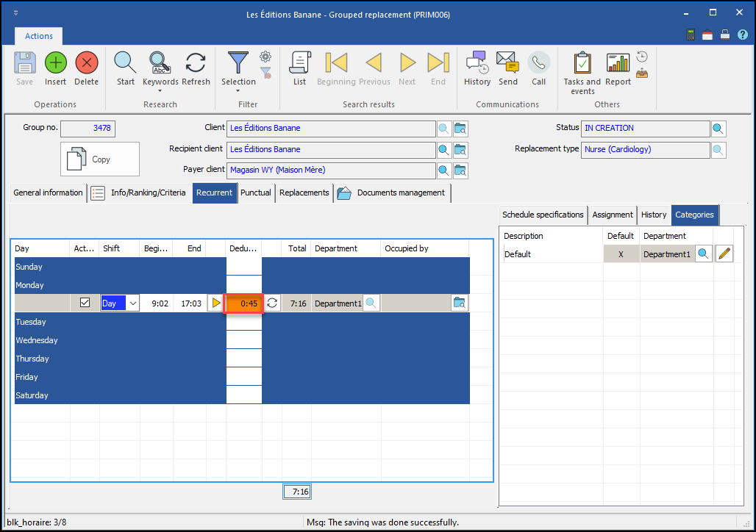The image size is (756, 532).
Task: Open the Assignment tab
Action: point(613,215)
